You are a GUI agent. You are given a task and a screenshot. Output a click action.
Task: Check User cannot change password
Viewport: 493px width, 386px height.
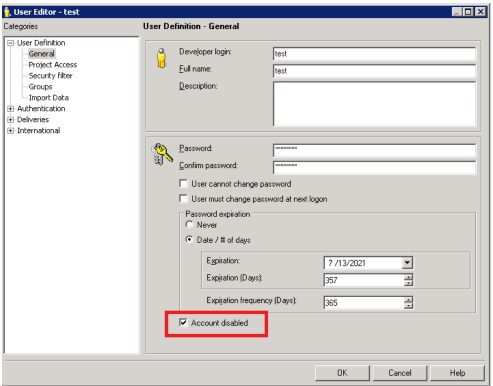pos(183,184)
